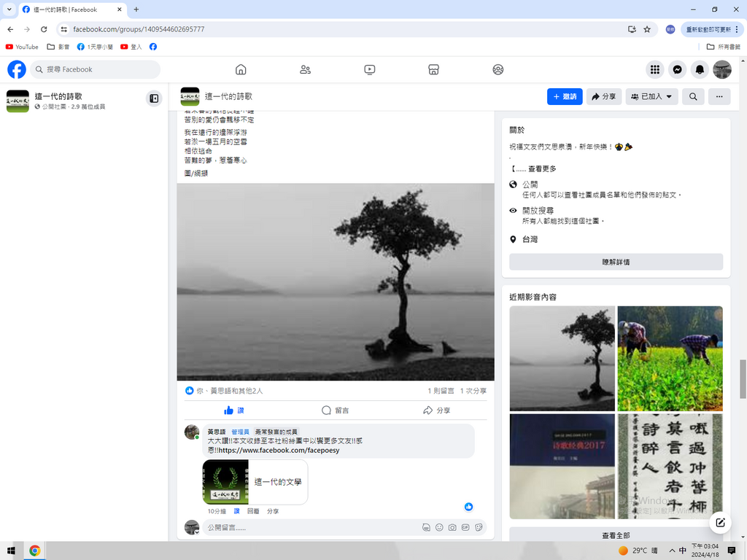Viewport: 747px width, 560px height.
Task: Expand 查看更多 in the About section
Action: click(541, 168)
